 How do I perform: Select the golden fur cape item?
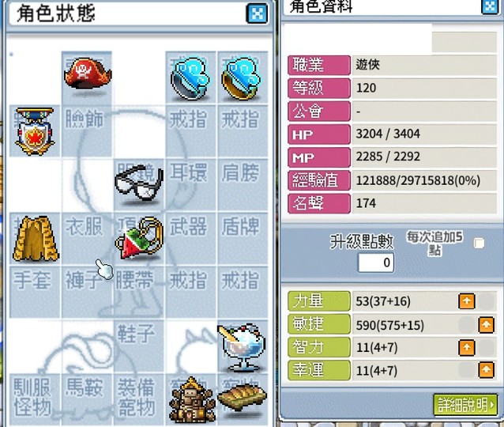[x=36, y=239]
